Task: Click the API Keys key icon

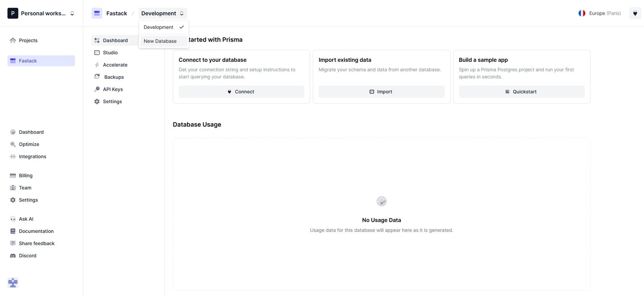Action: tap(97, 89)
